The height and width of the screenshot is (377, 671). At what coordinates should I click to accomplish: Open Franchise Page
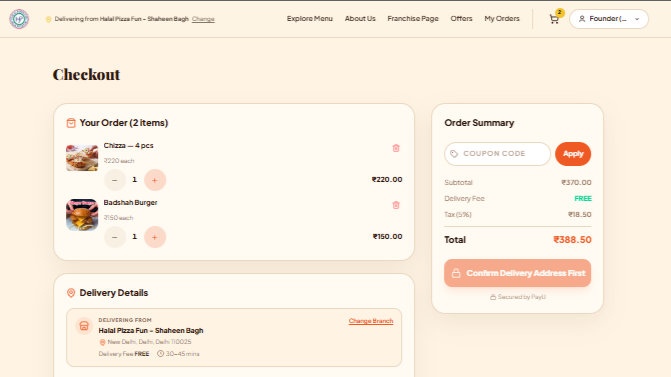tap(413, 19)
